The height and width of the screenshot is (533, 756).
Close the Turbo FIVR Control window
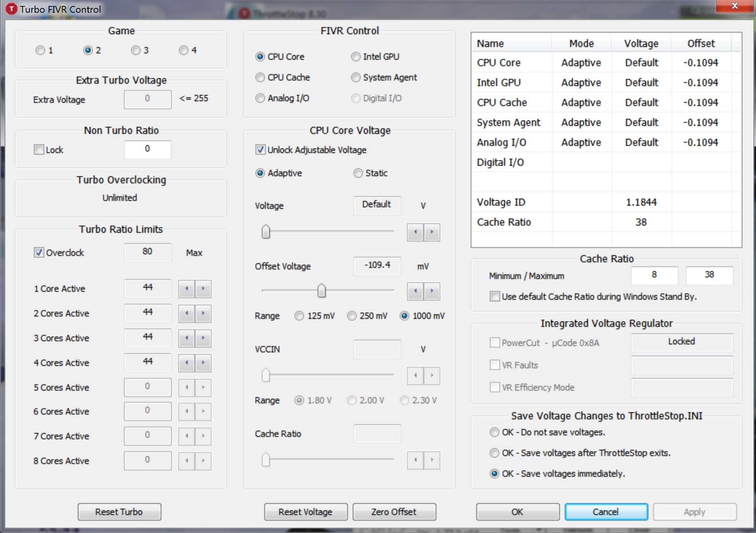pyautogui.click(x=734, y=6)
